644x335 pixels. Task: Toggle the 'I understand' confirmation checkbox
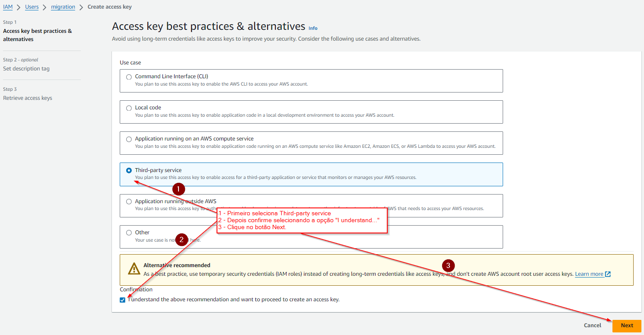(x=123, y=300)
